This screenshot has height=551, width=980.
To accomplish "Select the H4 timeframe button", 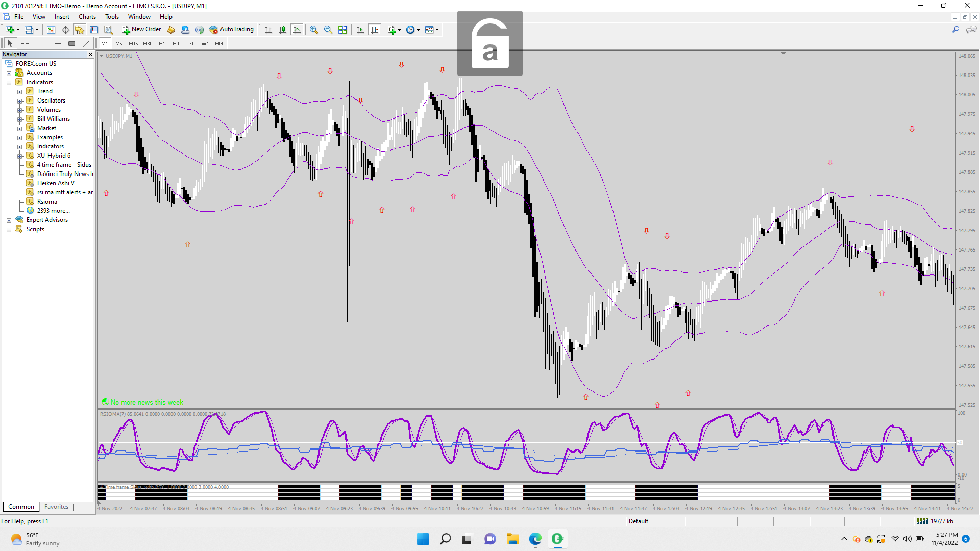I will 176,44.
